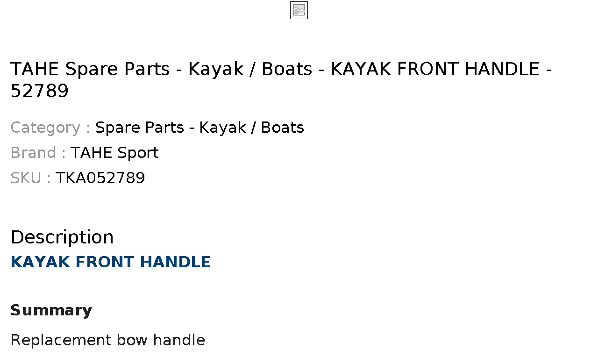This screenshot has height=364, width=598.
Task: Click the divider line under the product title
Action: 299,111
